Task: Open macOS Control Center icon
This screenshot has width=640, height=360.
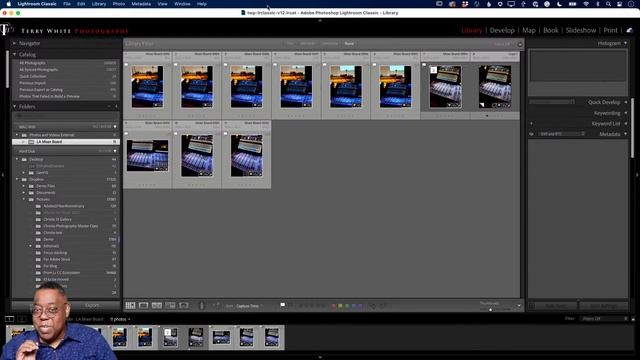Action: pyautogui.click(x=620, y=4)
